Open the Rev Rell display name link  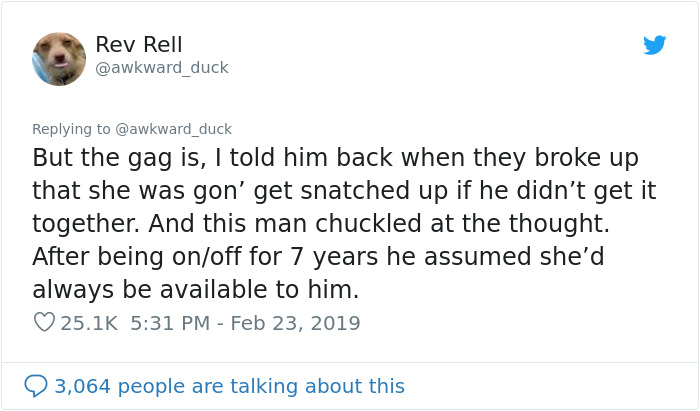pyautogui.click(x=139, y=45)
